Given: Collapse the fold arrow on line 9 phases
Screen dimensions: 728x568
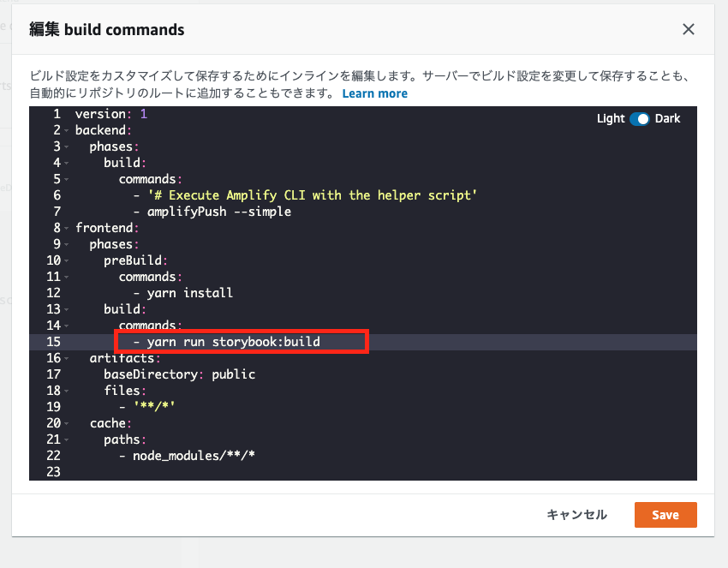Looking at the screenshot, I should 67,245.
